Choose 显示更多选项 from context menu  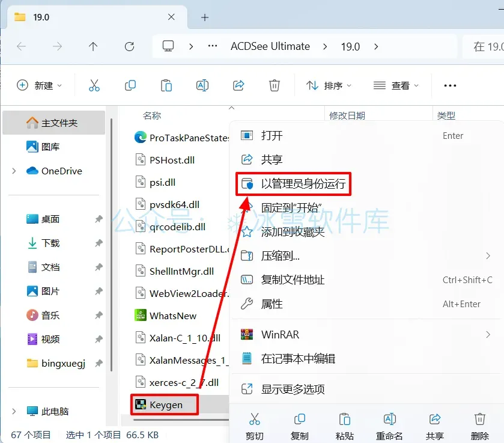click(366, 390)
